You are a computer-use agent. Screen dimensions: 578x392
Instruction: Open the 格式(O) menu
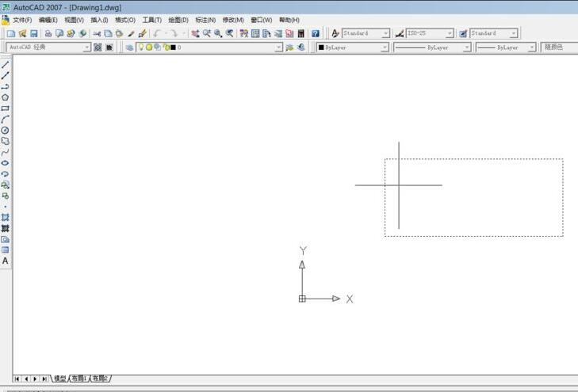point(125,20)
